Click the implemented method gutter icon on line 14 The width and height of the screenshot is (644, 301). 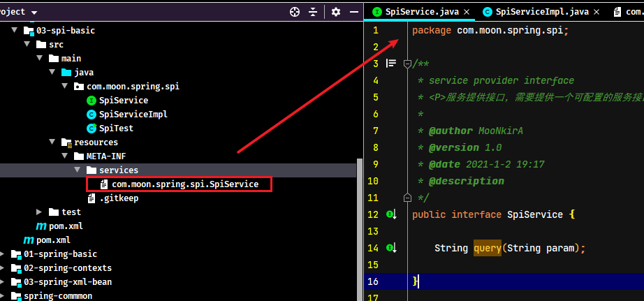pos(391,248)
